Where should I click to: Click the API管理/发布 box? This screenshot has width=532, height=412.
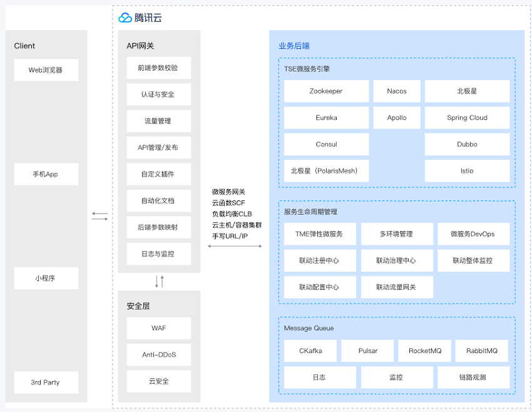tap(159, 148)
